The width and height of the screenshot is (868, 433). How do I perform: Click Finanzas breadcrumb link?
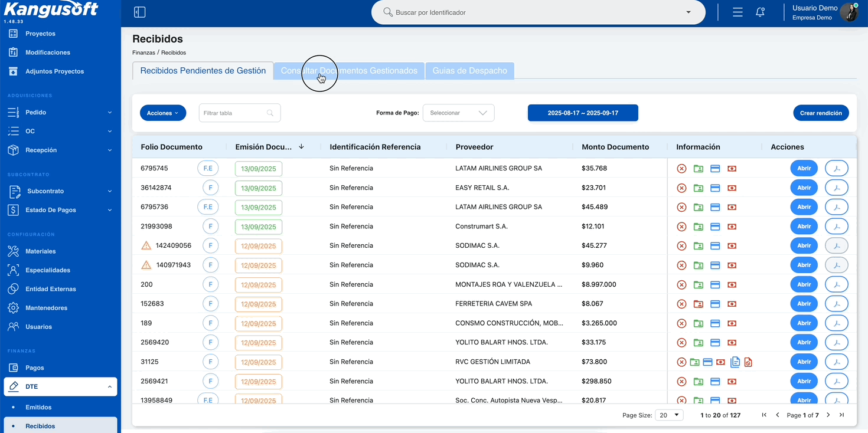click(143, 53)
